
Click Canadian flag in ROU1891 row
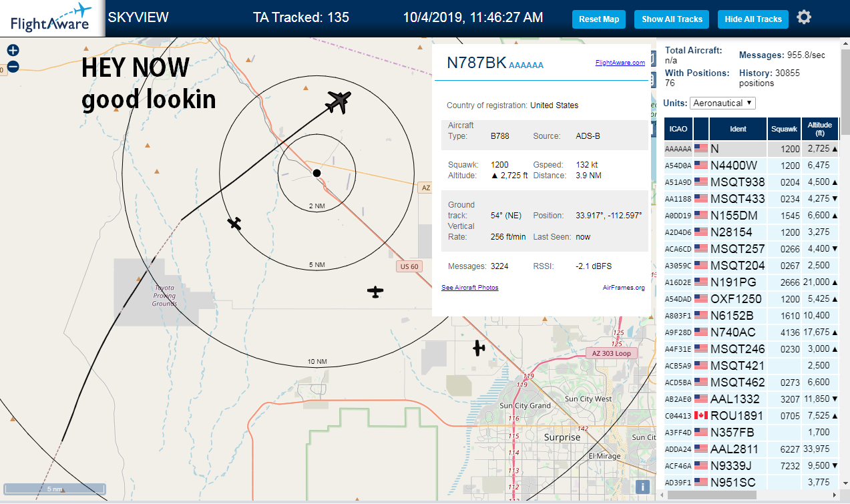pyautogui.click(x=700, y=416)
